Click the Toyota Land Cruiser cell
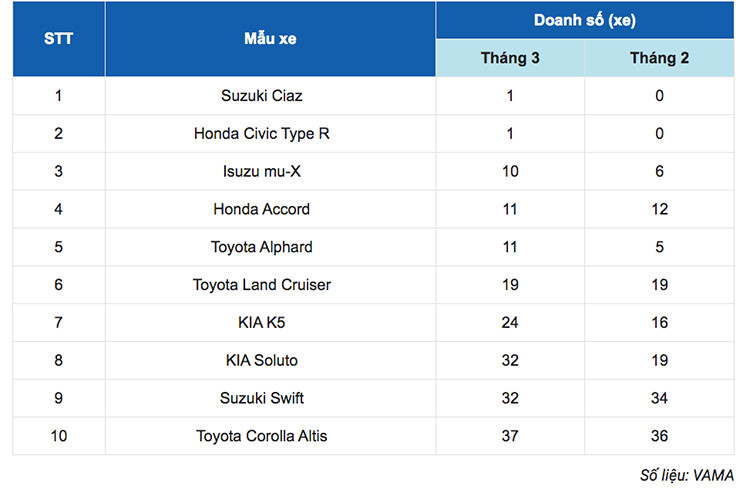The width and height of the screenshot is (750, 500). (x=262, y=285)
